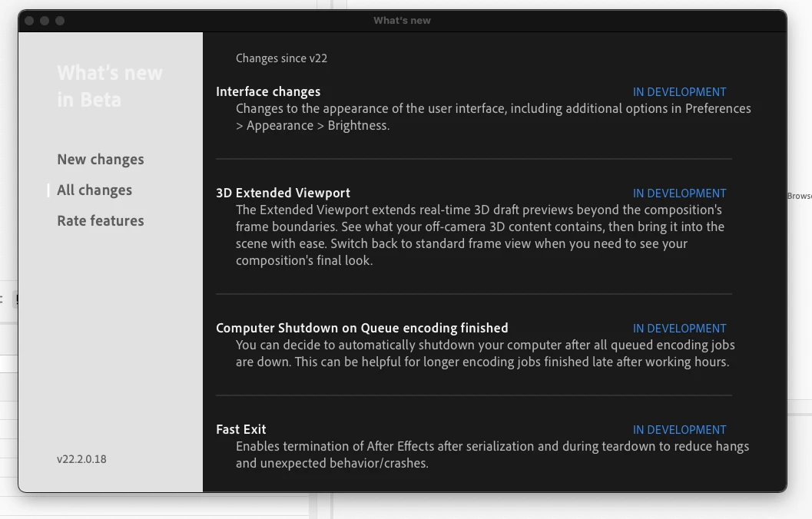Click the Interface changes heading
The height and width of the screenshot is (519, 812).
(268, 91)
